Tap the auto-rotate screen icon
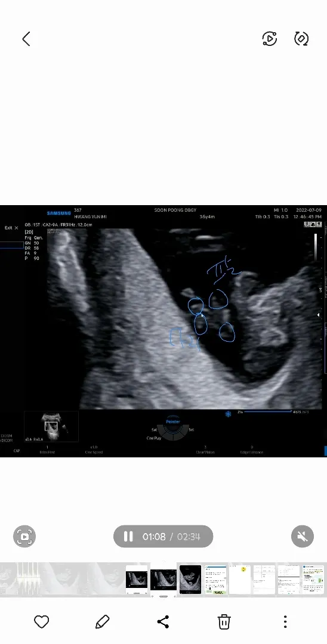The height and width of the screenshot is (644, 327). [x=301, y=39]
